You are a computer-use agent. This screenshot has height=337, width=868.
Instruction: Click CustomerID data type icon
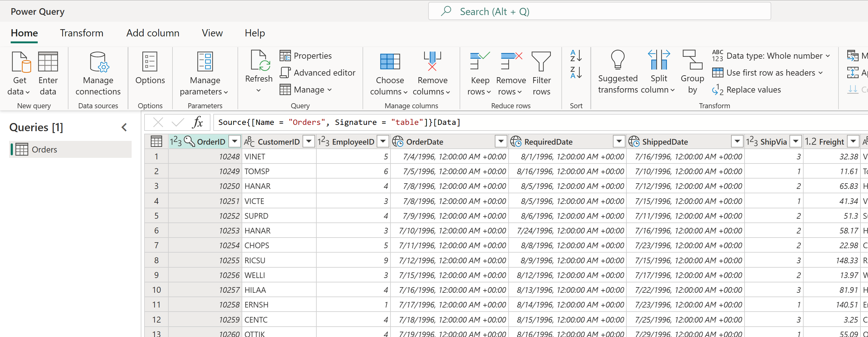249,142
